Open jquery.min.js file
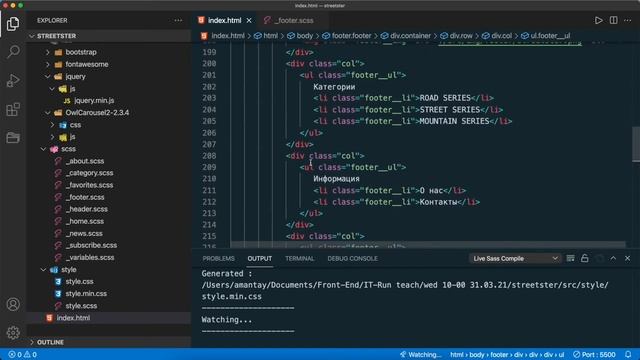 [93, 100]
